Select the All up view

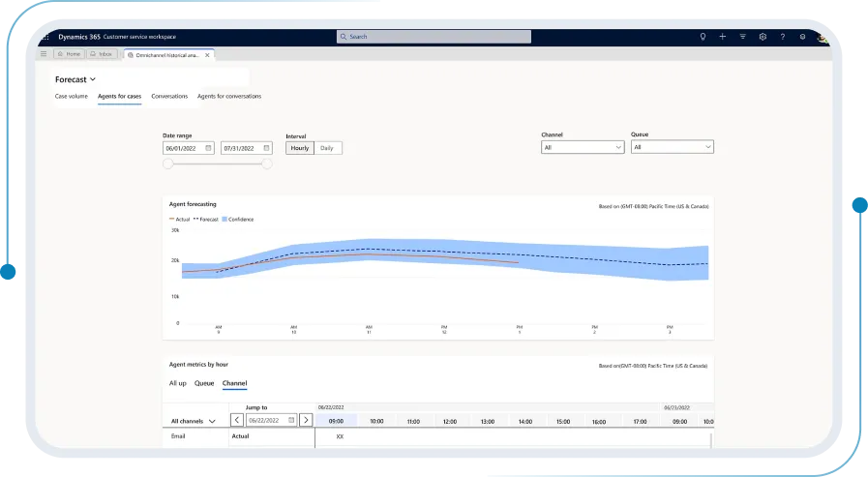(178, 383)
